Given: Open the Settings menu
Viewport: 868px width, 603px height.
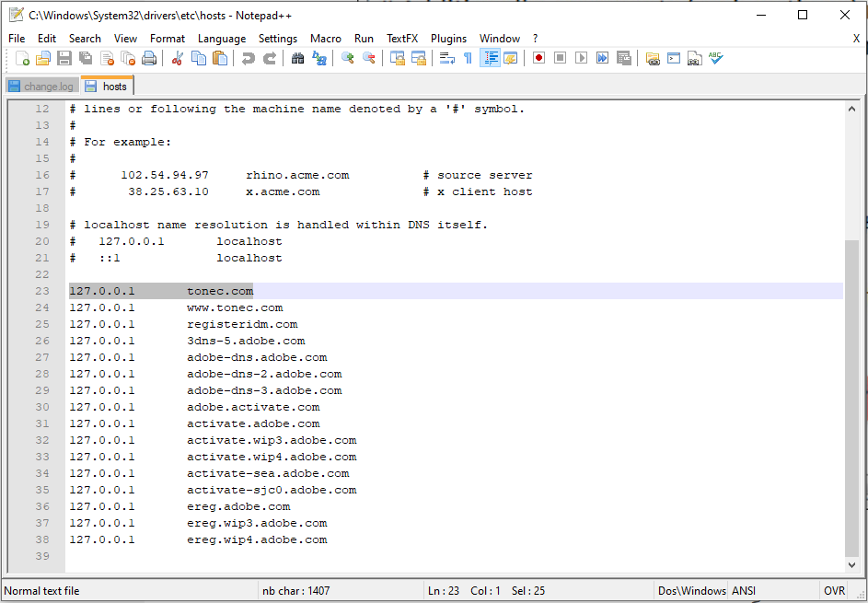Looking at the screenshot, I should (x=278, y=39).
